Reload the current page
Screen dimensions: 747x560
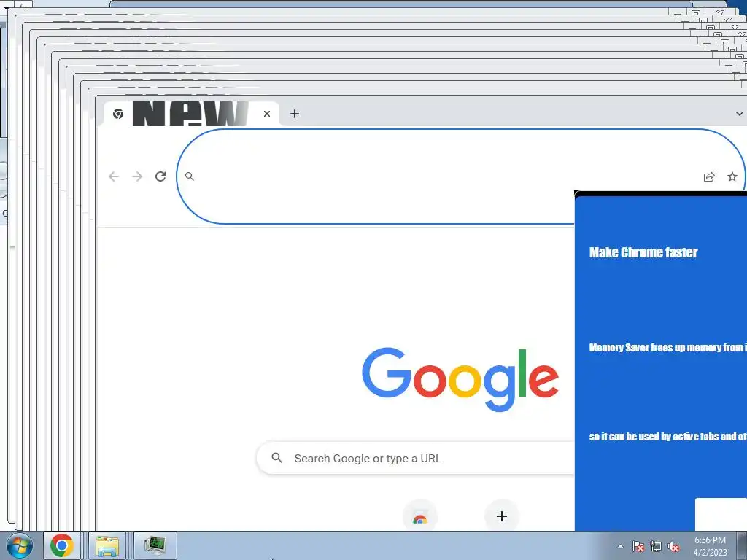tap(160, 176)
